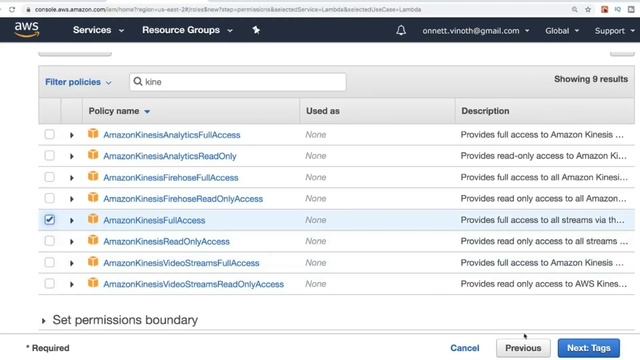Check the AmazonKinesisReadOnlyAccess checkbox
640x360 pixels.
49,241
